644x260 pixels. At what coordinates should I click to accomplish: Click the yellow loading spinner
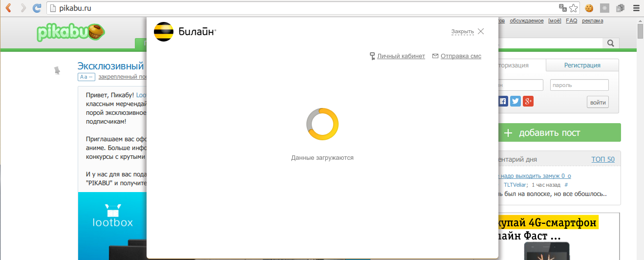[x=322, y=124]
